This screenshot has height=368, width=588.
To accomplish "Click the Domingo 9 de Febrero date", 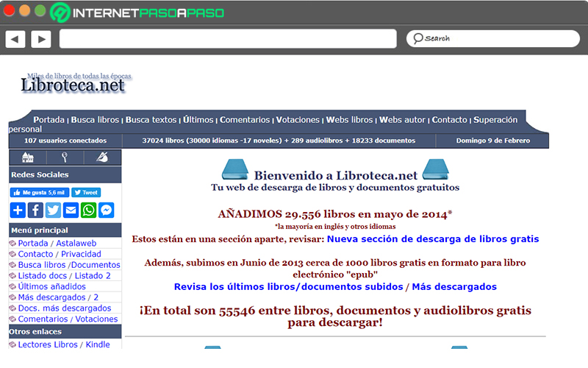I will pos(492,141).
